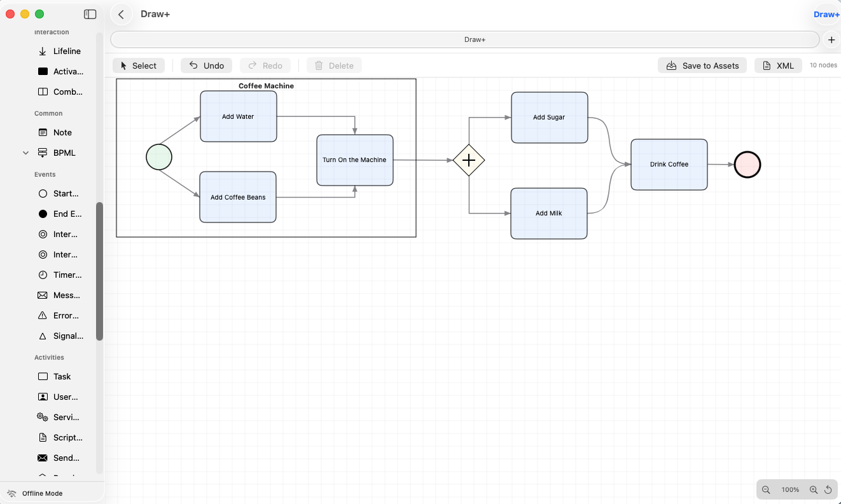Select the green start event circle

point(159,157)
